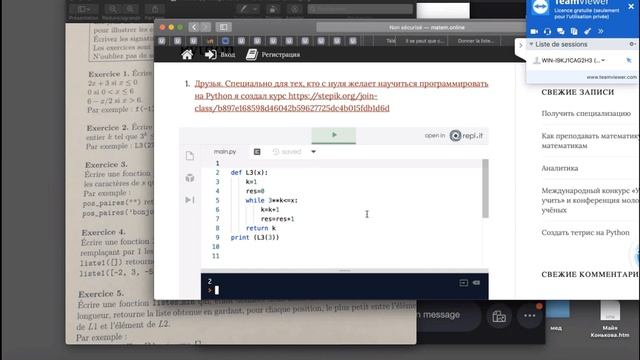Click the browser forward arrow
This screenshot has width=640, height=360.
coord(206,27)
